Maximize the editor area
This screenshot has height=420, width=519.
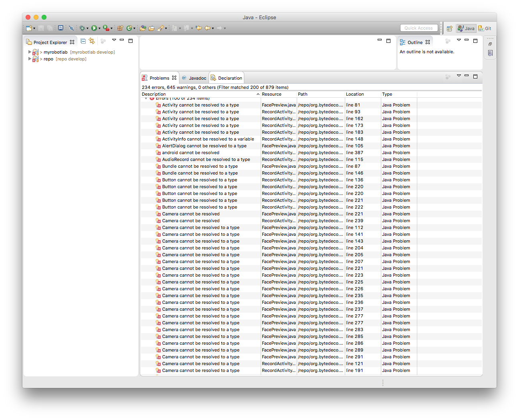click(388, 41)
